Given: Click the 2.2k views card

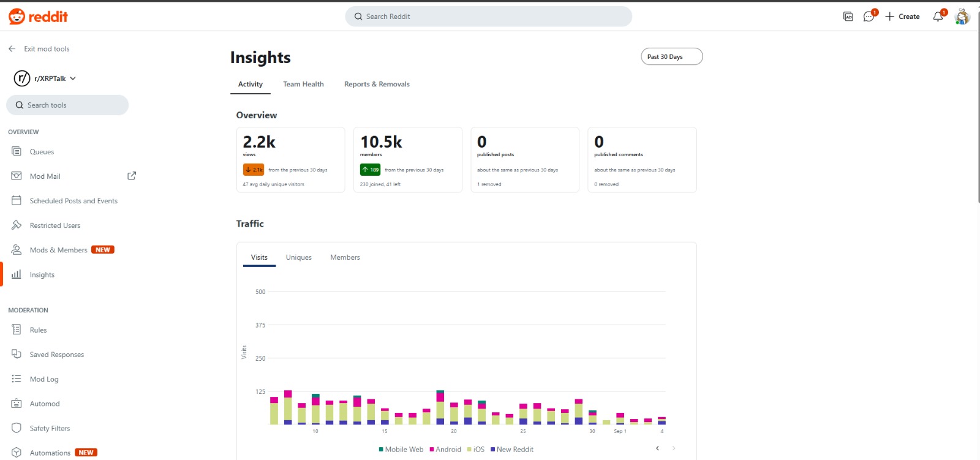Looking at the screenshot, I should click(x=290, y=160).
